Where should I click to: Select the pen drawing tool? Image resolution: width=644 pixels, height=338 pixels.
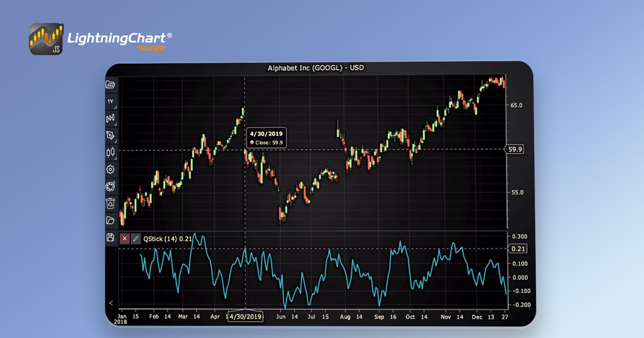110,135
